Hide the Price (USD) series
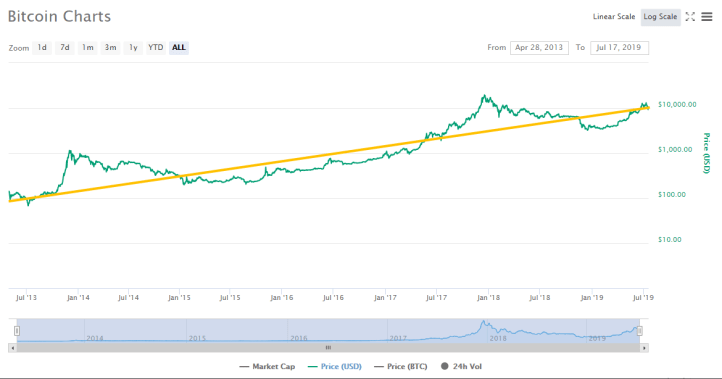The height and width of the screenshot is (379, 722). [335, 367]
